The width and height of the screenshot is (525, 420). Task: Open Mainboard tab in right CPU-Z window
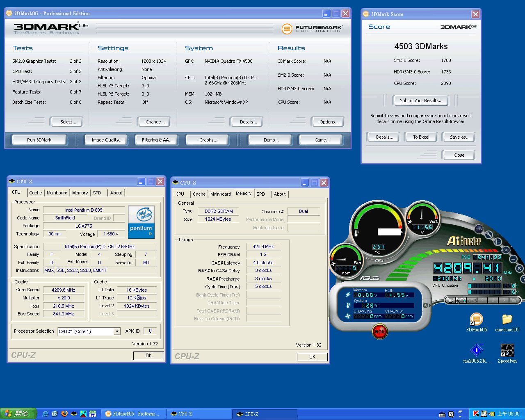221,194
